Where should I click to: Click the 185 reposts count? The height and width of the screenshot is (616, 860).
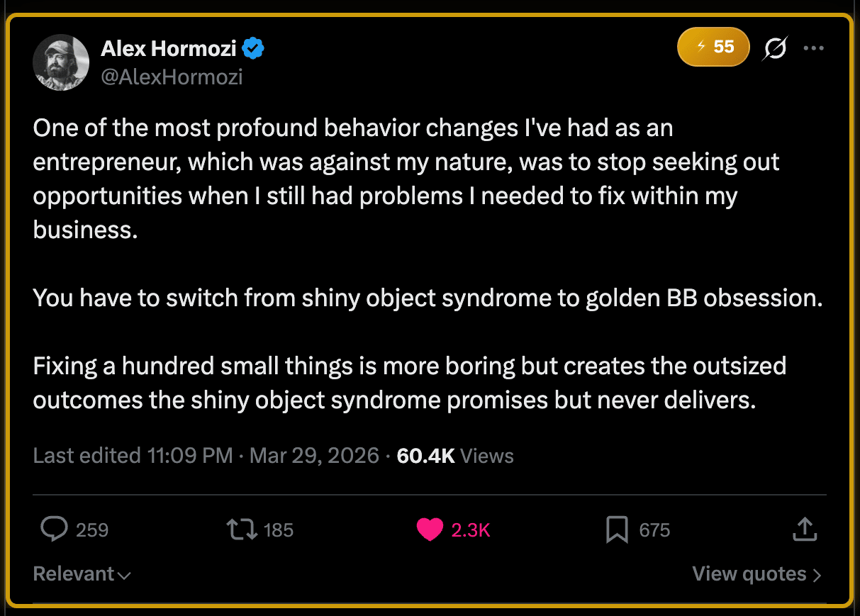[278, 530]
